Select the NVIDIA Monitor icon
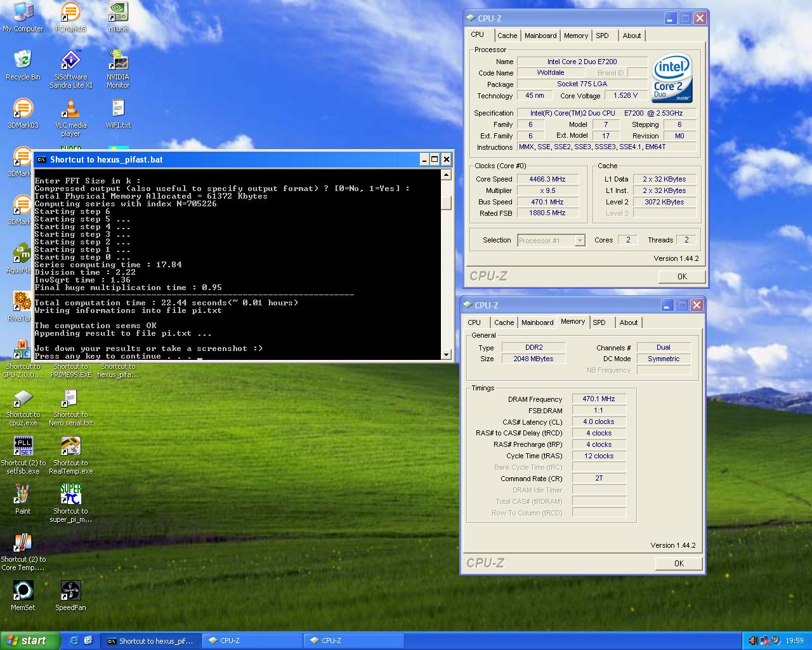 pos(118,69)
